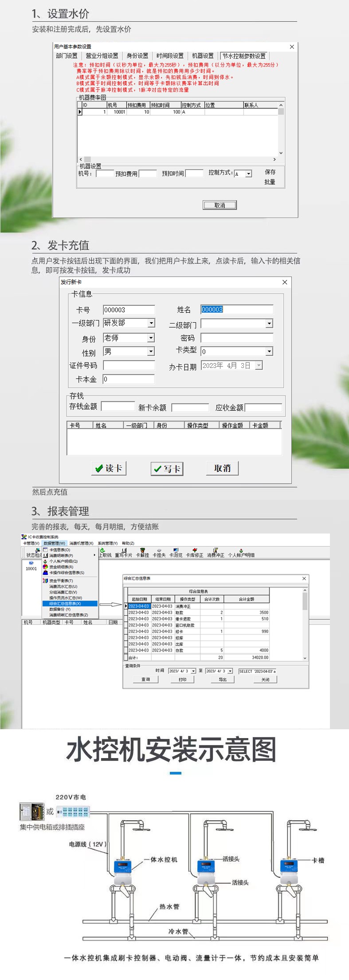Open 个人帐户明细 from the toolbar
Viewport: 349px width, 980px height.
(x=241, y=553)
